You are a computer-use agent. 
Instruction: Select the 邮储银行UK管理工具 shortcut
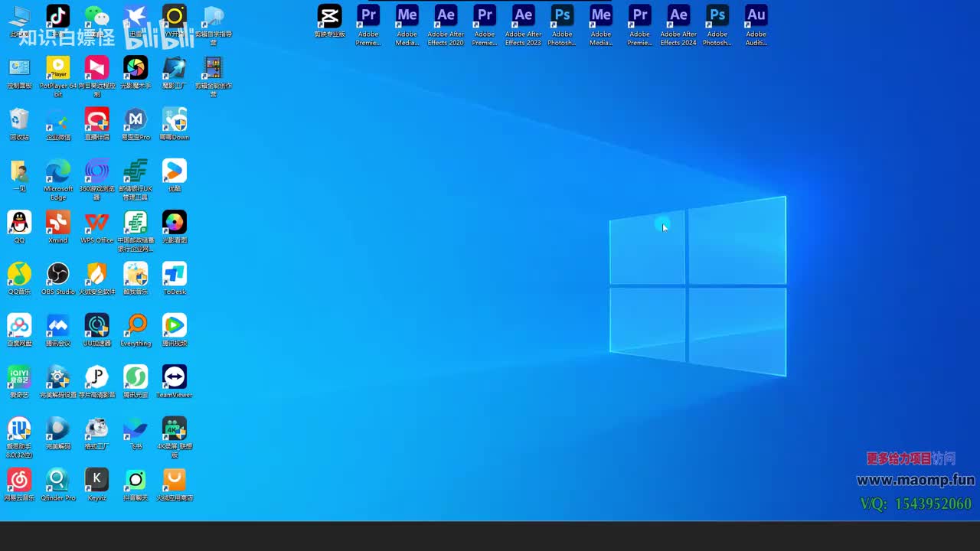136,171
